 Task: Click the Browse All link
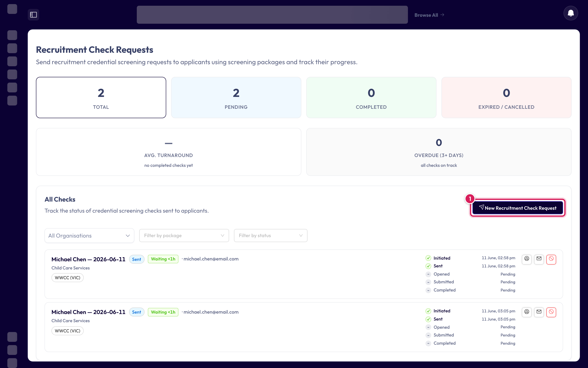pos(429,15)
